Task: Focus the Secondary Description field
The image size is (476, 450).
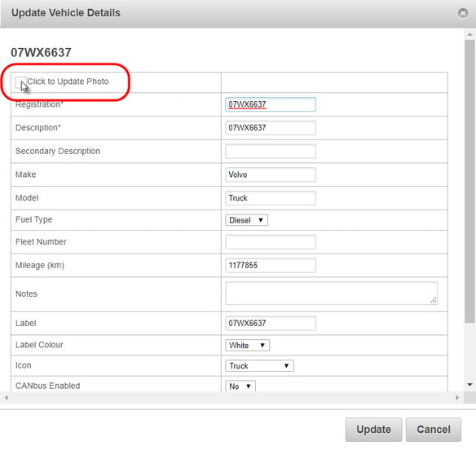Action: (x=271, y=151)
